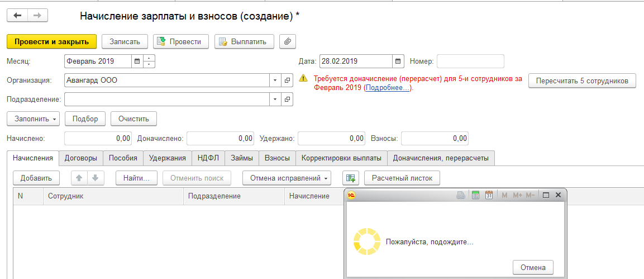The image size is (644, 279).
Task: Click the Провести button
Action: pos(181,41)
